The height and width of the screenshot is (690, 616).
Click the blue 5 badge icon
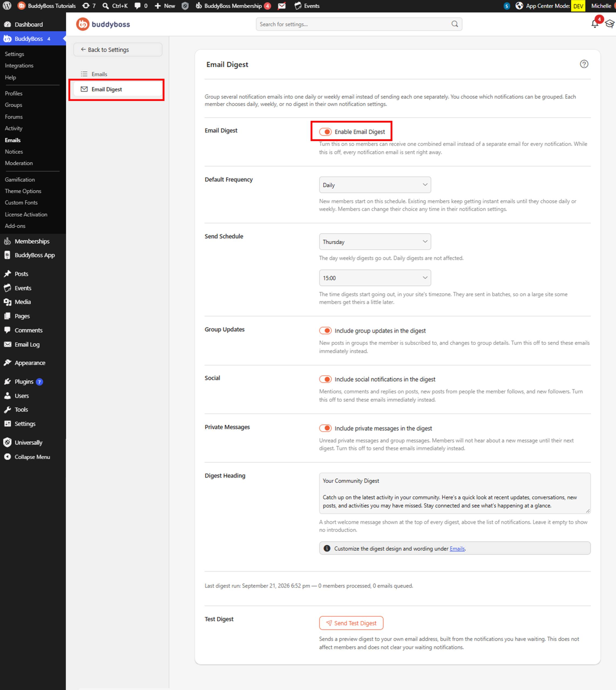point(506,6)
